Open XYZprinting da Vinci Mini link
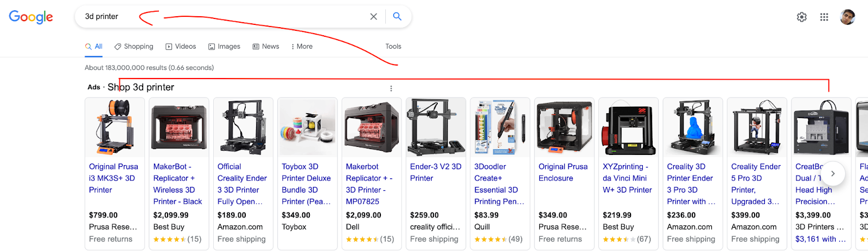Screen dimensions: 868x252 coord(627,178)
